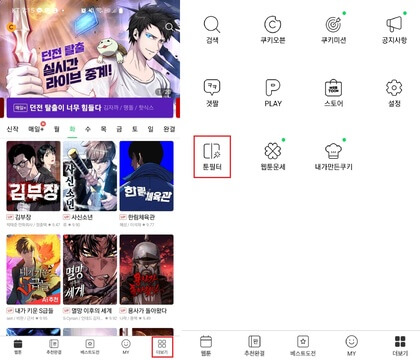Tap the 한림체육관 title text under its thumbnail
The height and width of the screenshot is (360, 420).
click(x=141, y=217)
